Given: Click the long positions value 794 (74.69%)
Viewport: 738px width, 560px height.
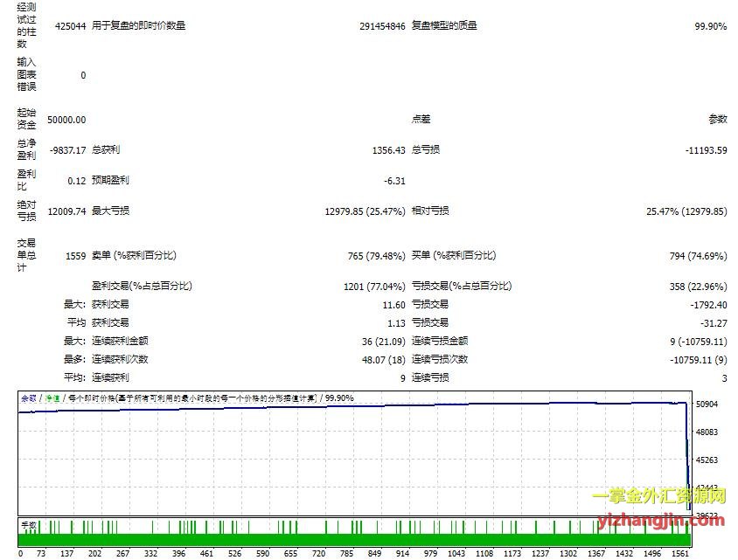Looking at the screenshot, I should [698, 256].
